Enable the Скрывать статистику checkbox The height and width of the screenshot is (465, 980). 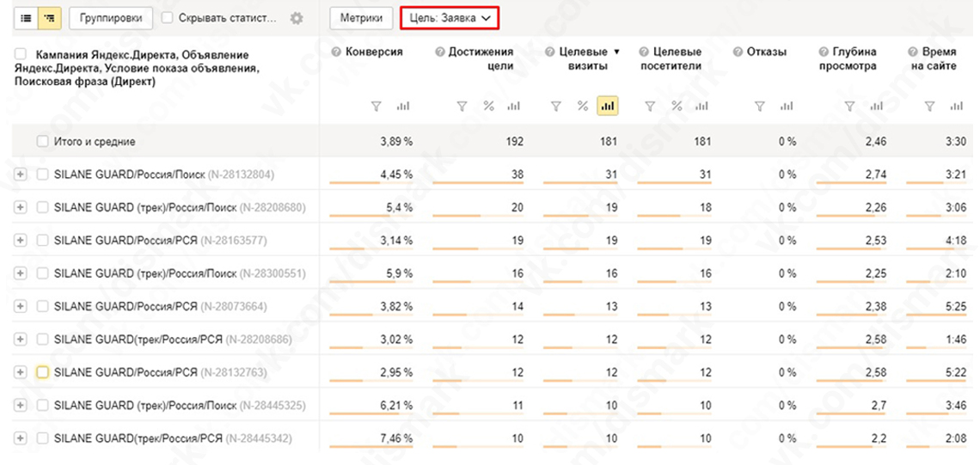pyautogui.click(x=168, y=18)
